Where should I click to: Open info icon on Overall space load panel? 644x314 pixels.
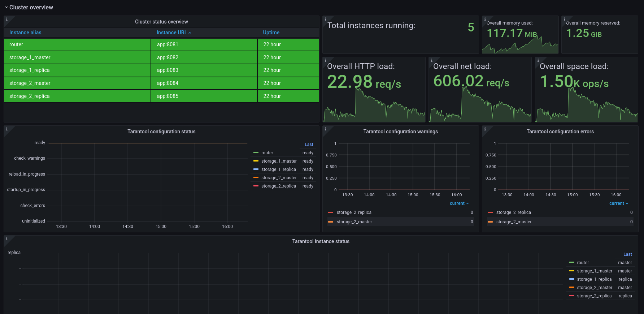[x=538, y=60]
